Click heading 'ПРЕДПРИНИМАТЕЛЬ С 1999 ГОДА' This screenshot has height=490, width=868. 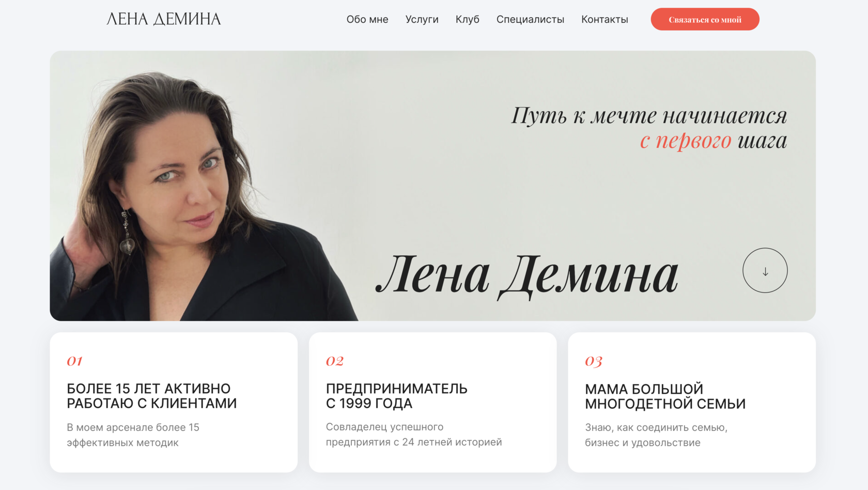coord(397,396)
